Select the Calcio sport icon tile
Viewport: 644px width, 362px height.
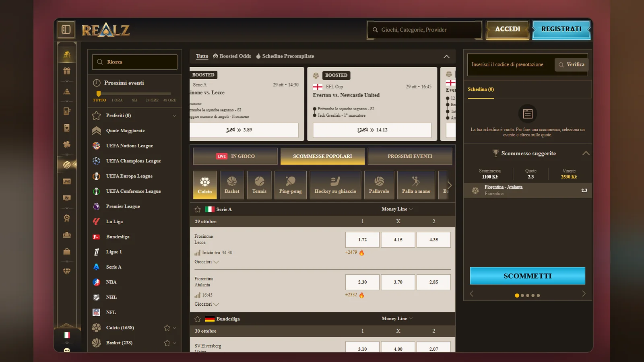coord(205,185)
